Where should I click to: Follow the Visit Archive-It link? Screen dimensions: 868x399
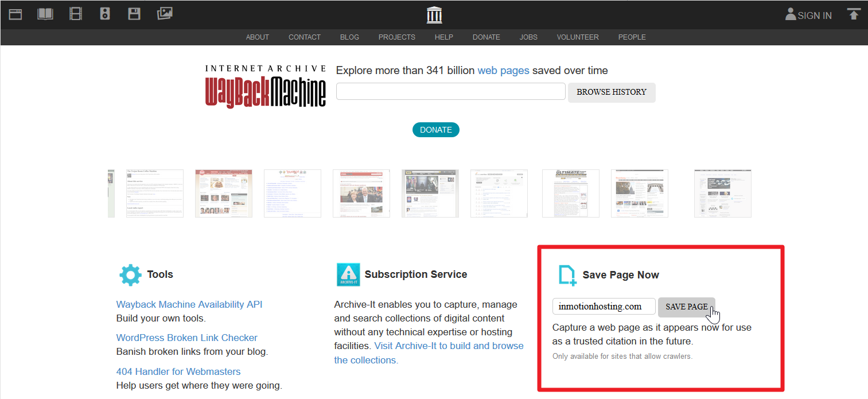(429, 353)
